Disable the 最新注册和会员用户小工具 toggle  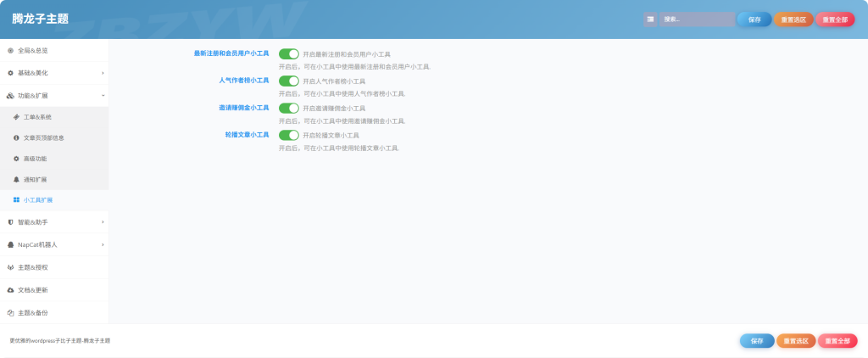coord(289,53)
